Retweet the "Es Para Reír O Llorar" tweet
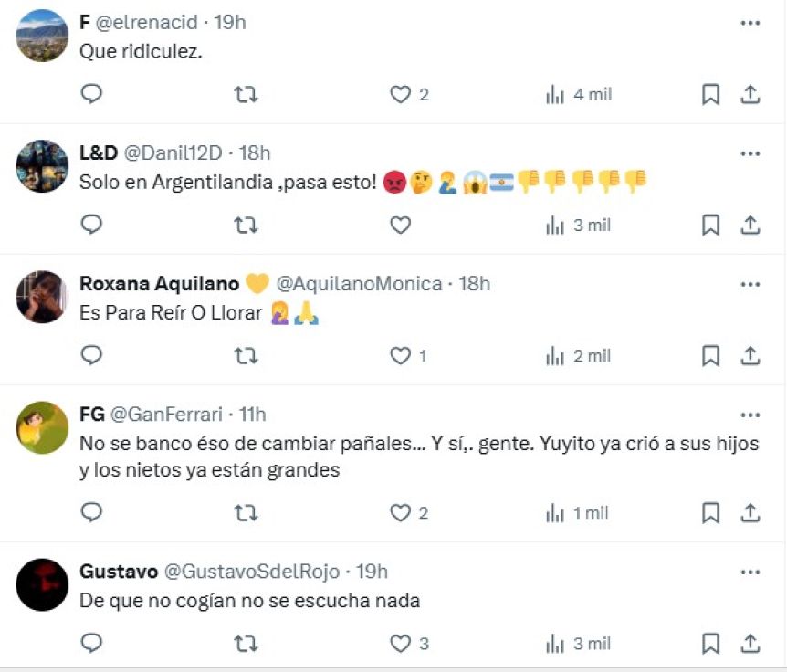This screenshot has height=672, width=787. tap(246, 355)
